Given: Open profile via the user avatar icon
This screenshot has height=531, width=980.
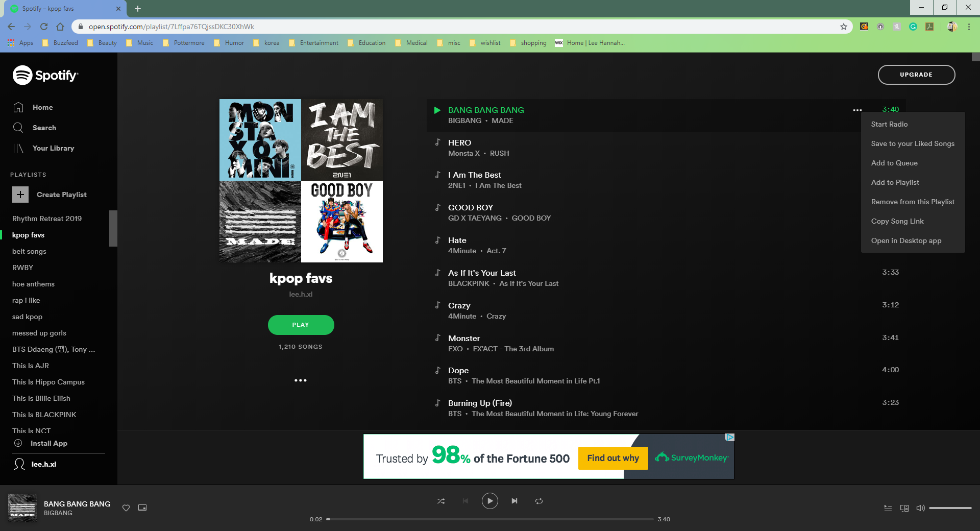Looking at the screenshot, I should [x=19, y=464].
